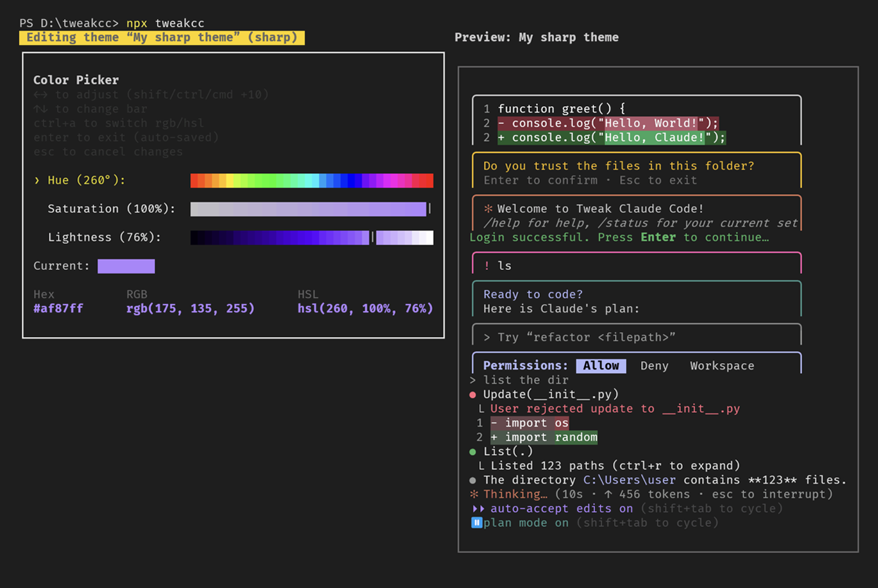Choose Allow in Permissions preview

(x=601, y=365)
